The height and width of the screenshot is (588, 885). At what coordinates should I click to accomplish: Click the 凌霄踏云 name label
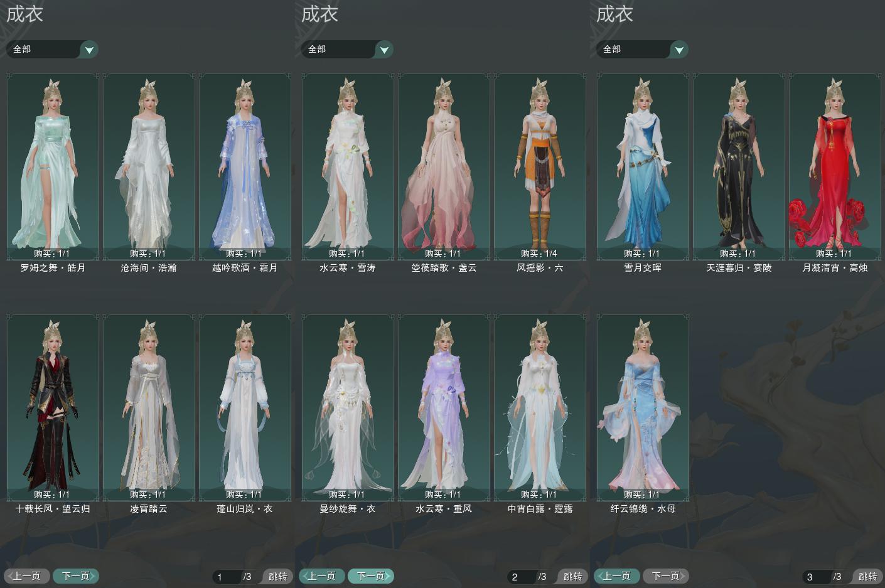149,509
